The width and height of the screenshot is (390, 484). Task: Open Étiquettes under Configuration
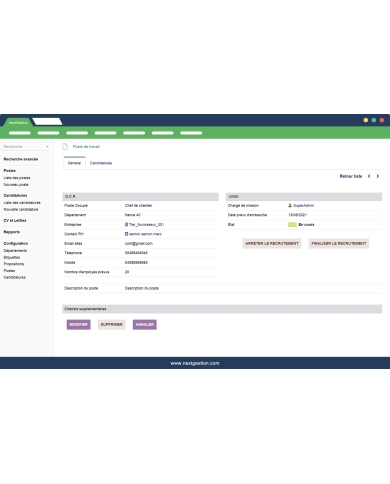pyautogui.click(x=12, y=257)
